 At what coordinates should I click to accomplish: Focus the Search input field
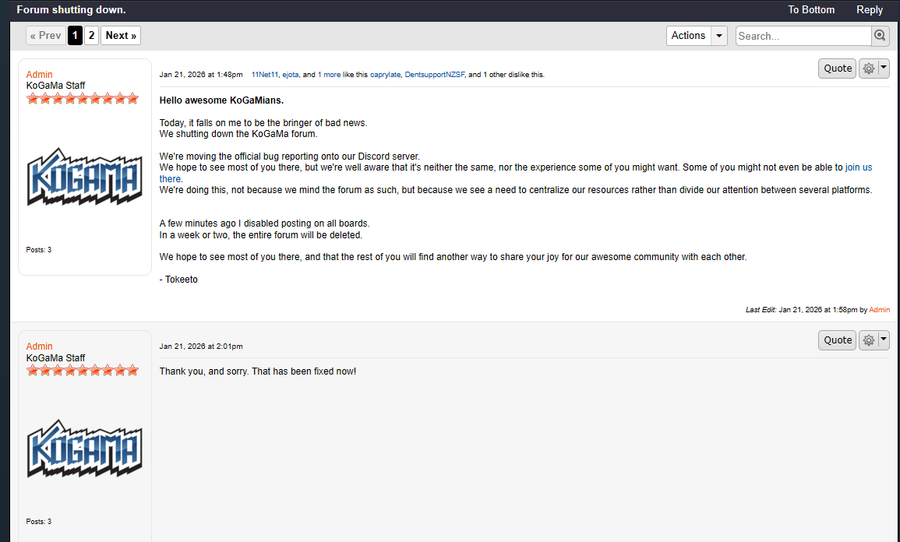[803, 36]
